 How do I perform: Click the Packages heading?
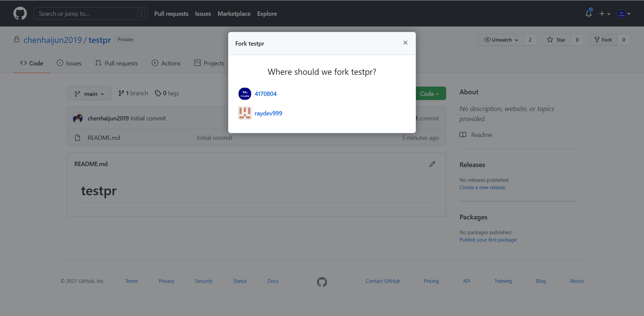click(473, 217)
